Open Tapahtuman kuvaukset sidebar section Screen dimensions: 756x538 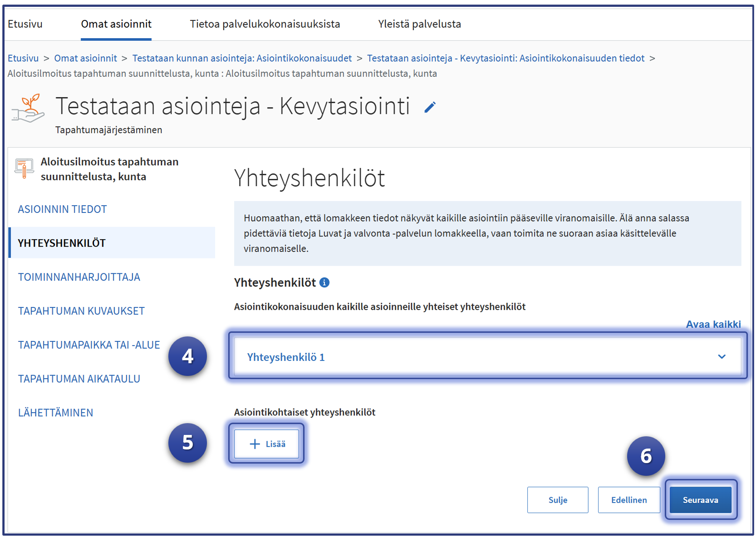(81, 311)
